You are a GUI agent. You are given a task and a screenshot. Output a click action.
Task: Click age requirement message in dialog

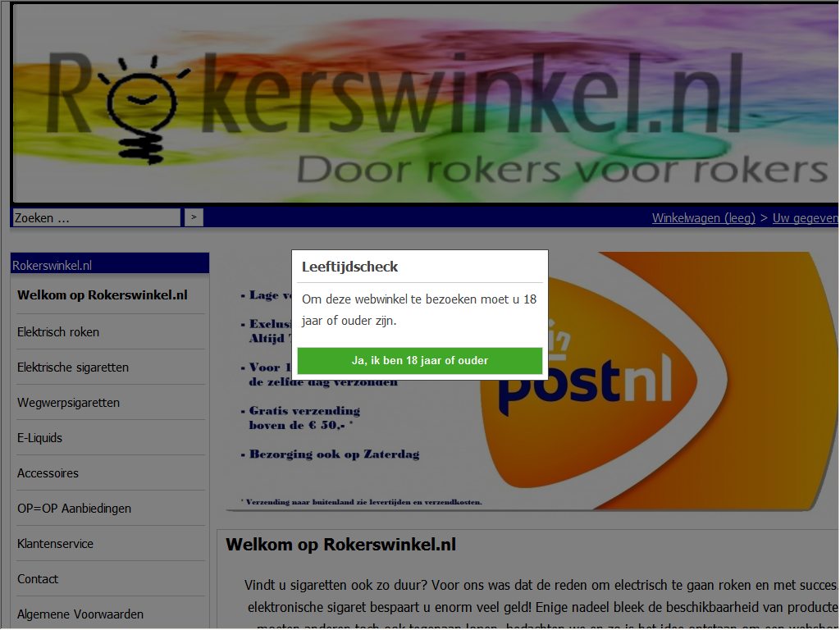pyautogui.click(x=419, y=310)
